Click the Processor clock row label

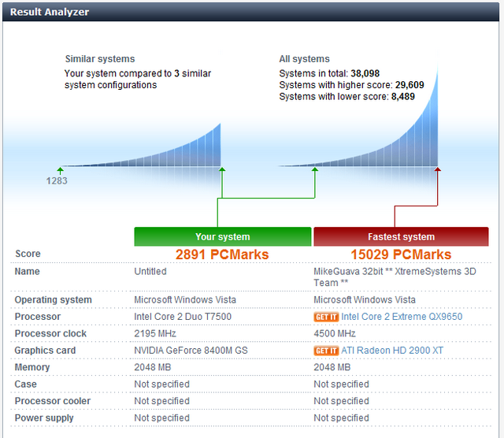(x=50, y=333)
